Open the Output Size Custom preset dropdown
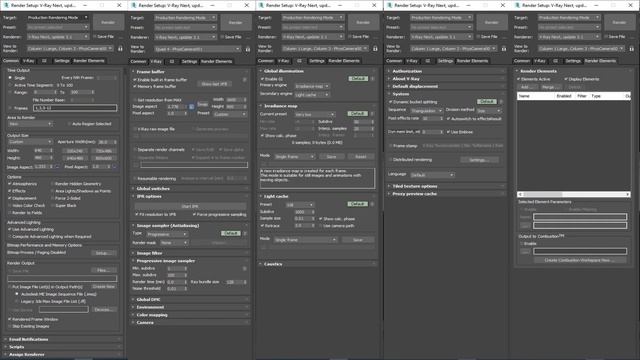The width and height of the screenshot is (640, 360). (x=30, y=142)
